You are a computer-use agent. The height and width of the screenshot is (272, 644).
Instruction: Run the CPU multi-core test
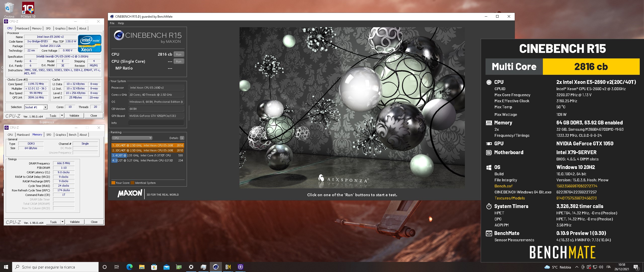pos(179,54)
